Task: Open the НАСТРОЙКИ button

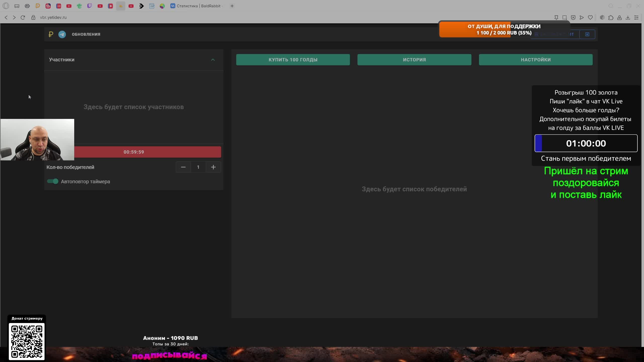Action: 536,60
